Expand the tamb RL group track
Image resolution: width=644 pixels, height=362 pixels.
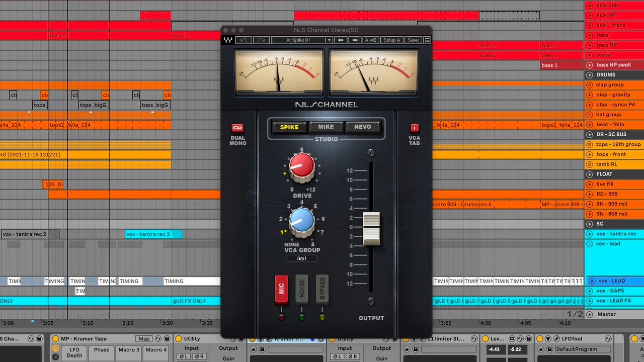click(589, 164)
